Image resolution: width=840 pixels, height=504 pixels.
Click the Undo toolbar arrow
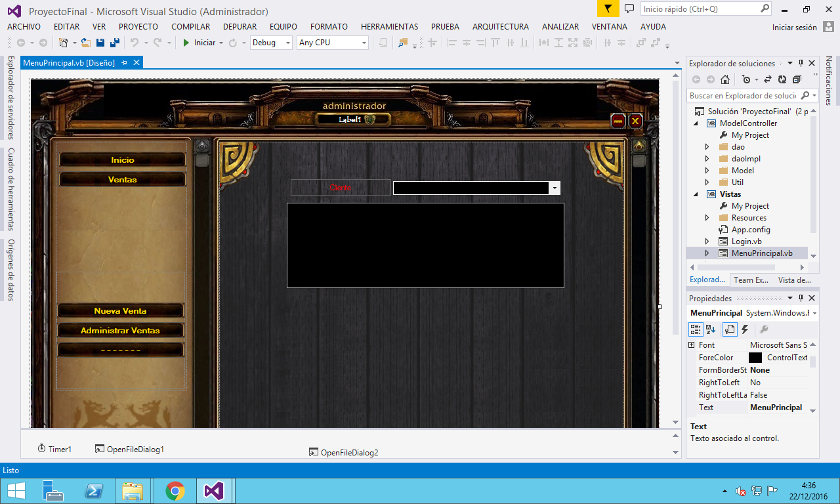[134, 43]
